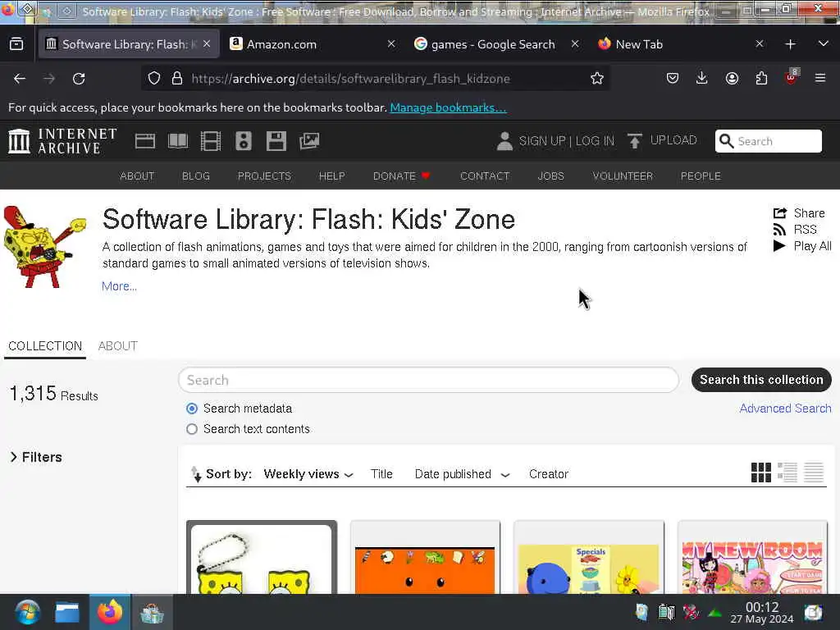
Task: Open the list all tabs chevron
Action: point(824,44)
